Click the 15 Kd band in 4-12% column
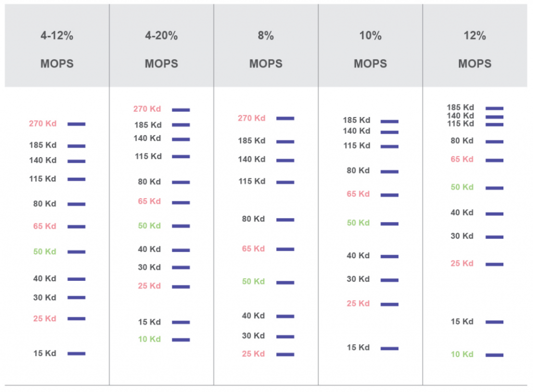Image resolution: width=533 pixels, height=392 pixels. (76, 354)
